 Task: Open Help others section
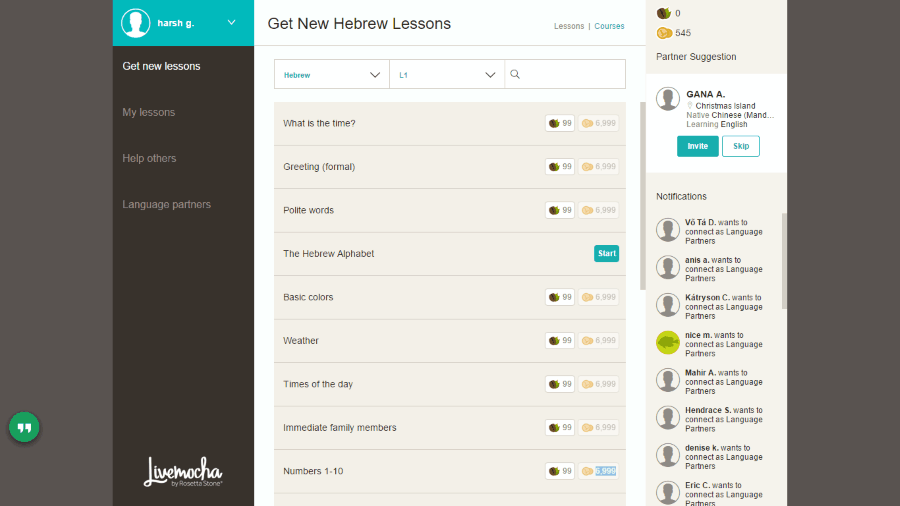(x=149, y=158)
